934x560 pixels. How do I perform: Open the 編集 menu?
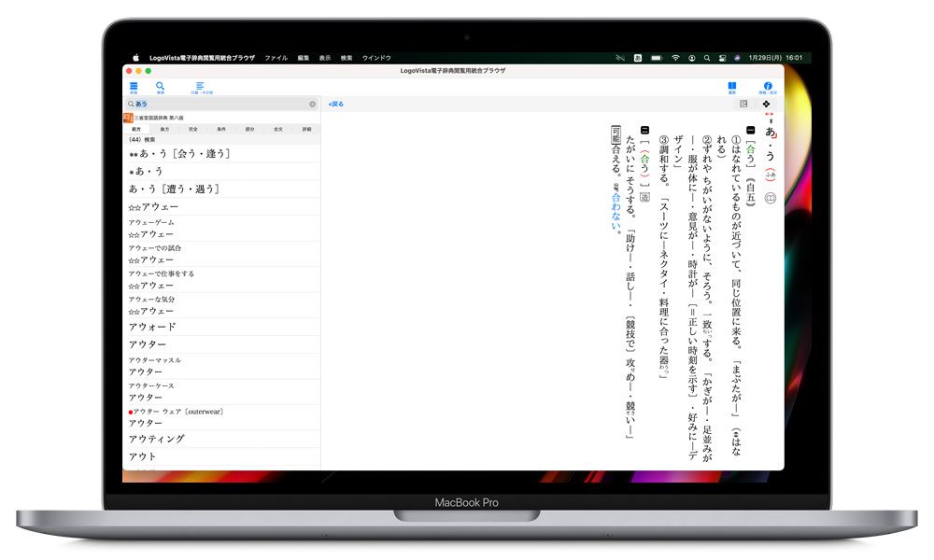[x=304, y=58]
